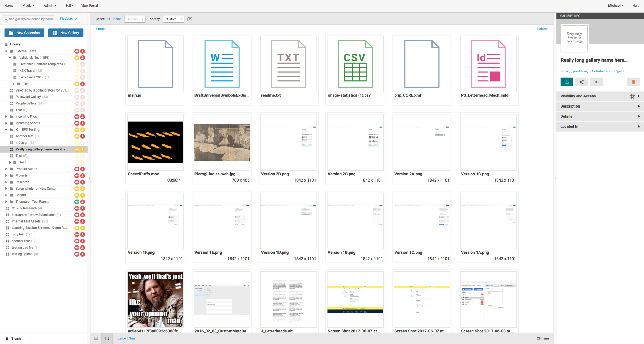
Task: Toggle visibility eye for Learning Session gallery
Action: click(77, 228)
